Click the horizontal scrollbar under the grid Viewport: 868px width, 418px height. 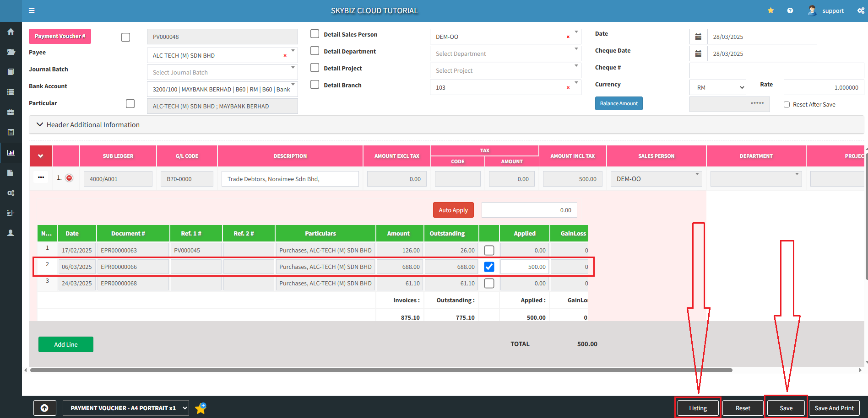coord(381,370)
